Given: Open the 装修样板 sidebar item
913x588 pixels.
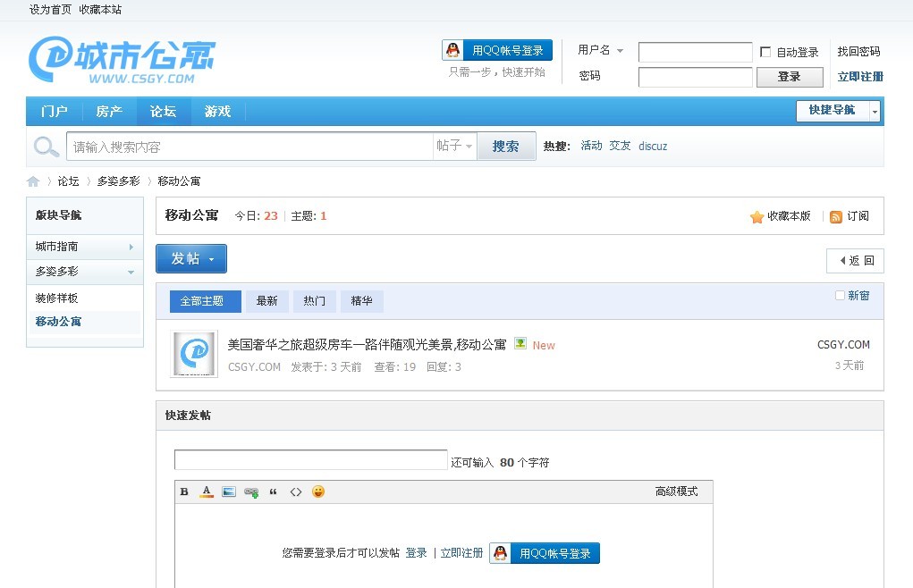Looking at the screenshot, I should point(56,298).
